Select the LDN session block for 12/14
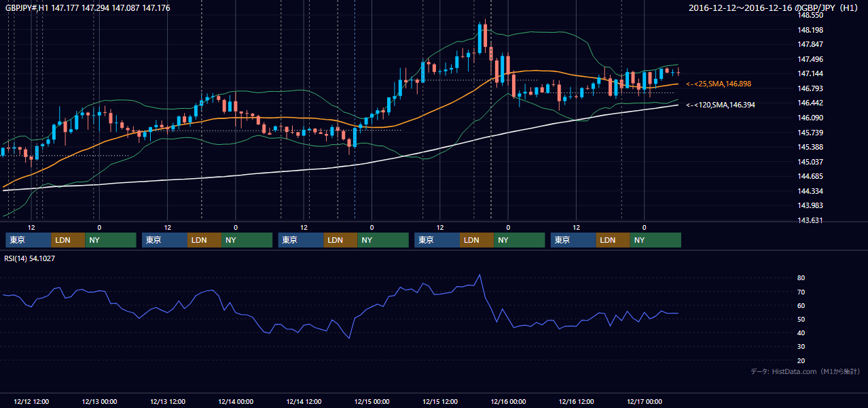The width and height of the screenshot is (868, 408). (341, 240)
